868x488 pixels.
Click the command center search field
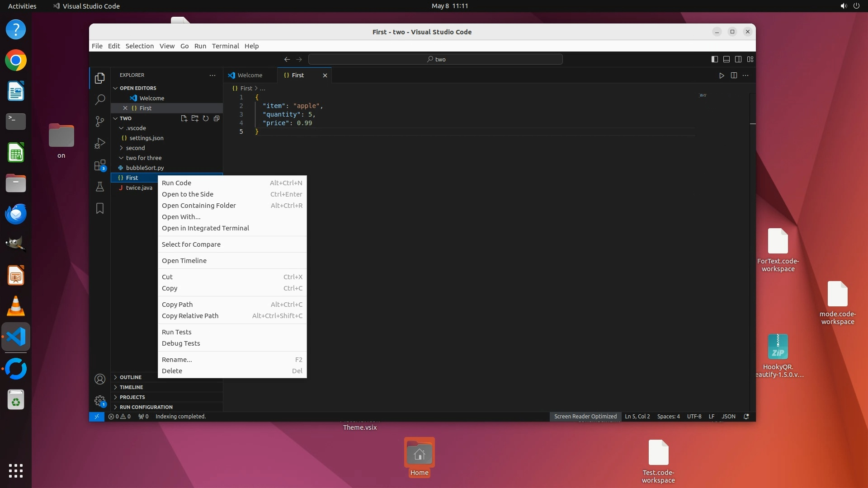tap(435, 59)
